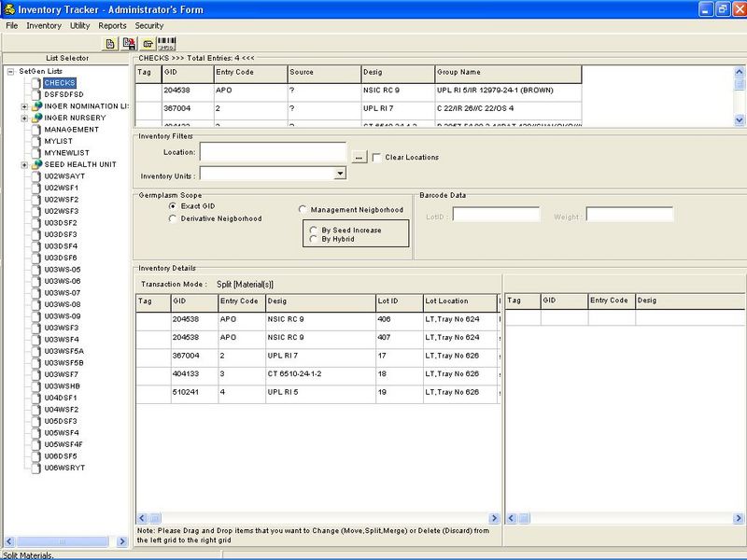Click the globe icon beside INGER NURSERY
Viewport: 747px width, 560px height.
[x=36, y=118]
